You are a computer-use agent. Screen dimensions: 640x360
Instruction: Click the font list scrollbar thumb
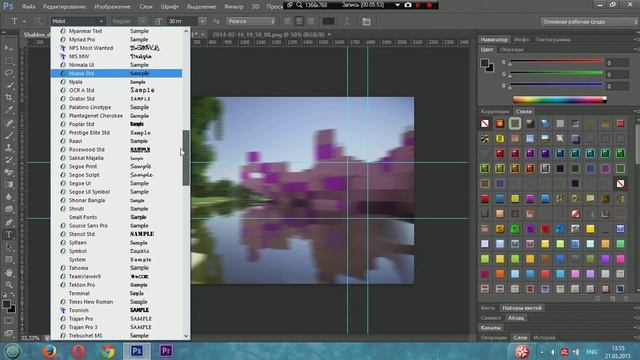pos(186,158)
